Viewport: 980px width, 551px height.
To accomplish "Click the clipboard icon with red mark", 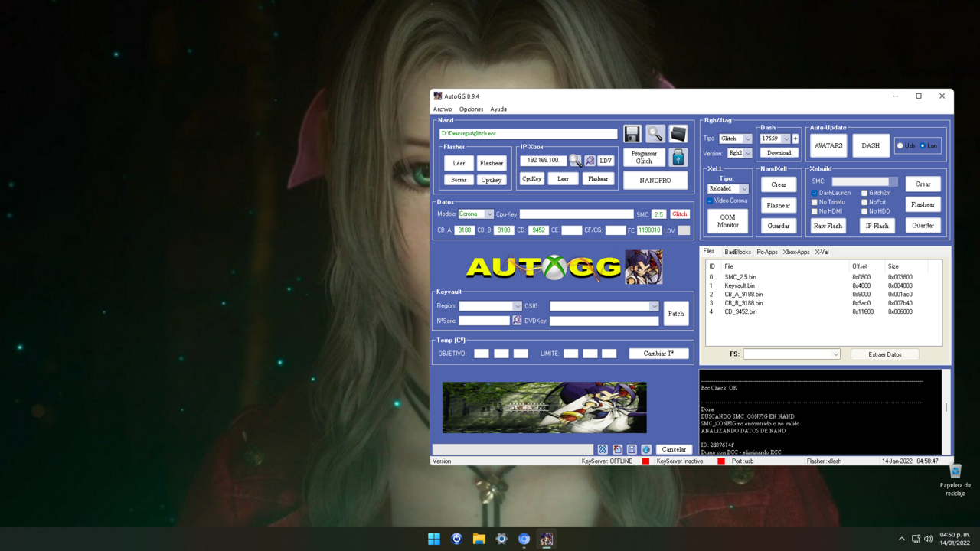I will [617, 449].
